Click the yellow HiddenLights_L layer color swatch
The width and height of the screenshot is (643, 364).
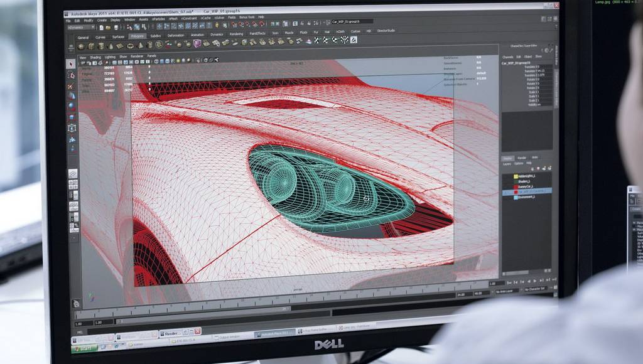tap(516, 177)
